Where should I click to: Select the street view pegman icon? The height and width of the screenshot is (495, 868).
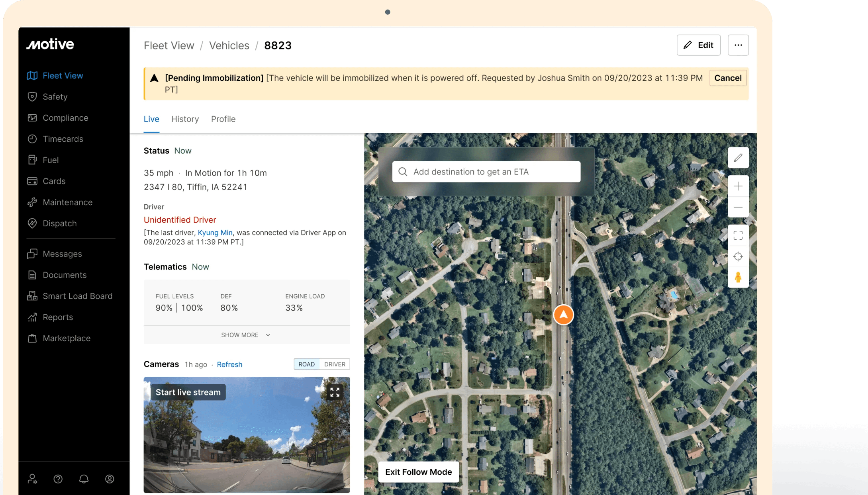[x=738, y=277]
